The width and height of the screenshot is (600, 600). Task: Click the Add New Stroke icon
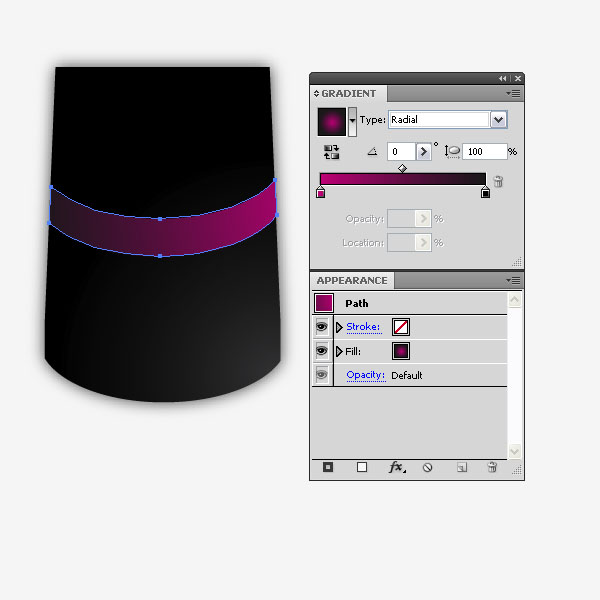[x=328, y=467]
